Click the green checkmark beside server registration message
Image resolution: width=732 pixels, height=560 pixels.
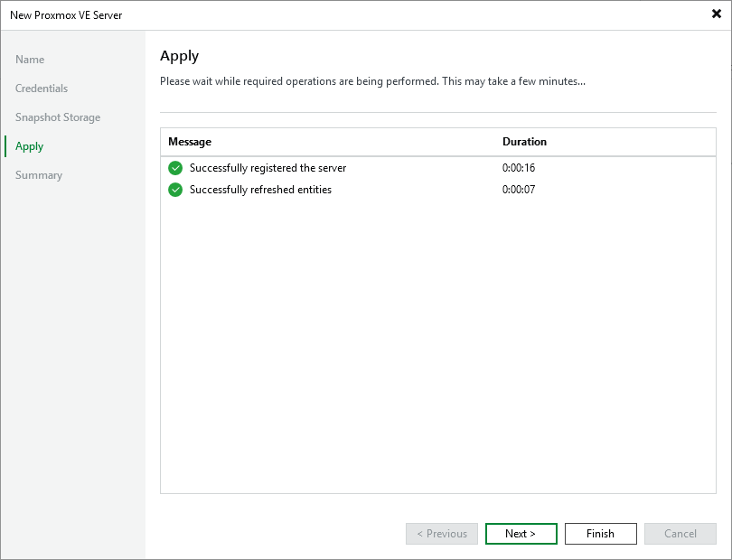(x=175, y=168)
